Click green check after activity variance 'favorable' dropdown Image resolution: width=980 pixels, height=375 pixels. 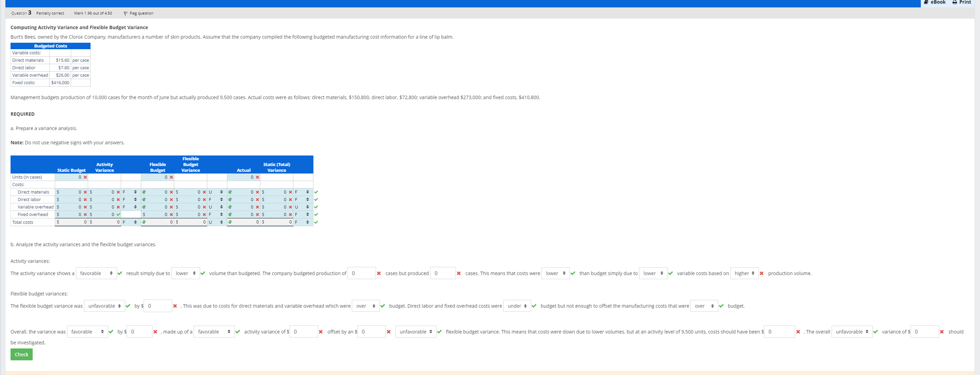click(x=120, y=273)
